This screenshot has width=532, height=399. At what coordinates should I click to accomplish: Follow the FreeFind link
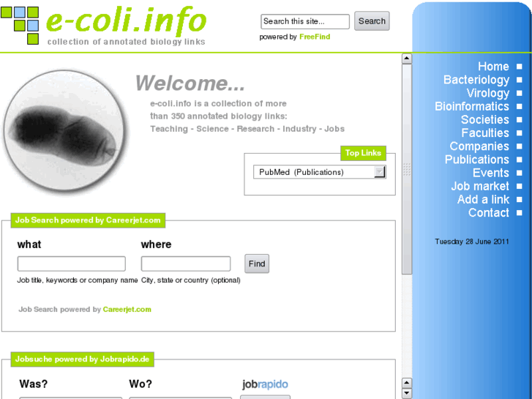click(x=315, y=37)
